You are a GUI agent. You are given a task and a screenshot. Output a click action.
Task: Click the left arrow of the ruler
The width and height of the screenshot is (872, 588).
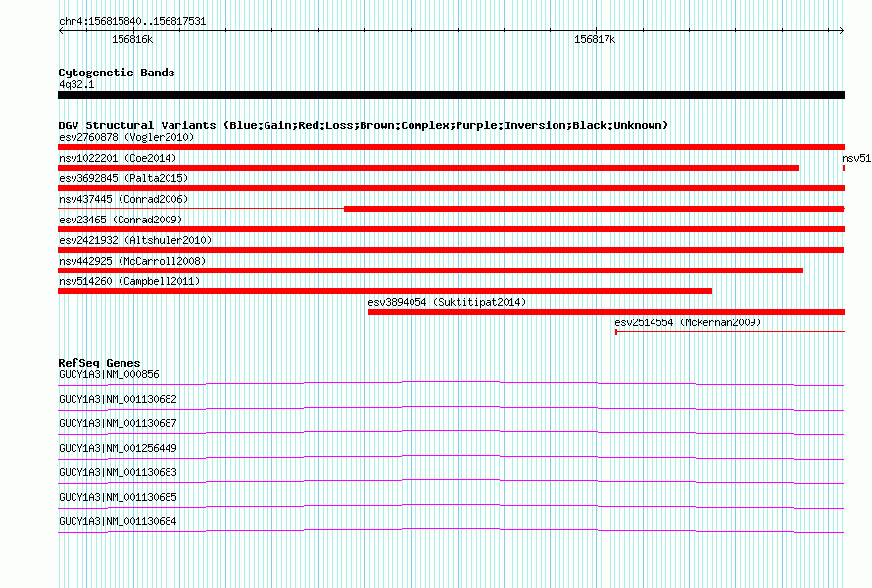tap(61, 30)
